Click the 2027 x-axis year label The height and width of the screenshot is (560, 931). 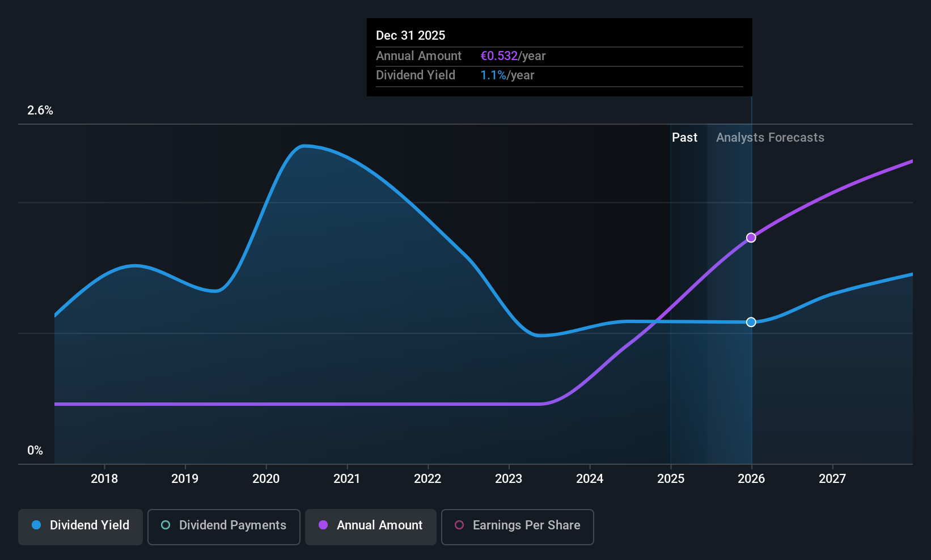click(x=832, y=479)
